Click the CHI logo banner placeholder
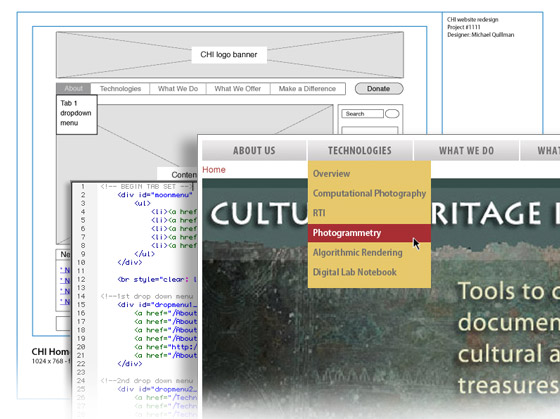The width and height of the screenshot is (560, 419). point(230,55)
